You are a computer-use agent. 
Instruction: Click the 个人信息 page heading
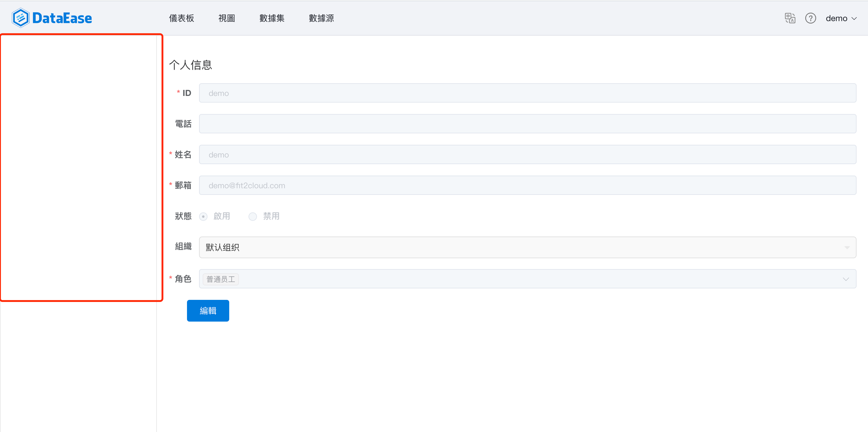[x=190, y=65]
